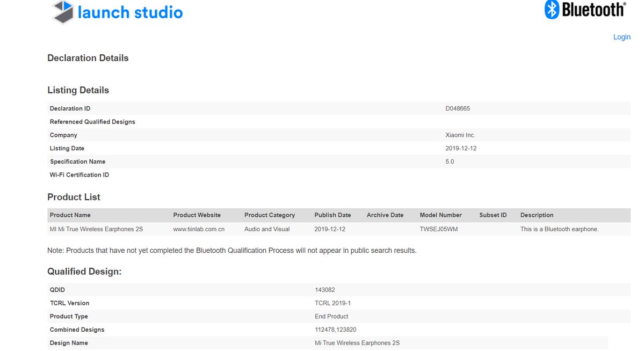This screenshot has width=644, height=351.
Task: Select product name MI Mi True Wireless Earphones 2S
Action: pos(96,229)
